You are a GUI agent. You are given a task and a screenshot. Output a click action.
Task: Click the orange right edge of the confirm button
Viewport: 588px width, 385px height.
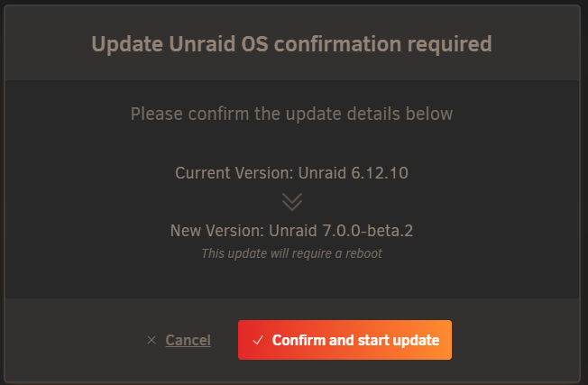tap(446, 340)
